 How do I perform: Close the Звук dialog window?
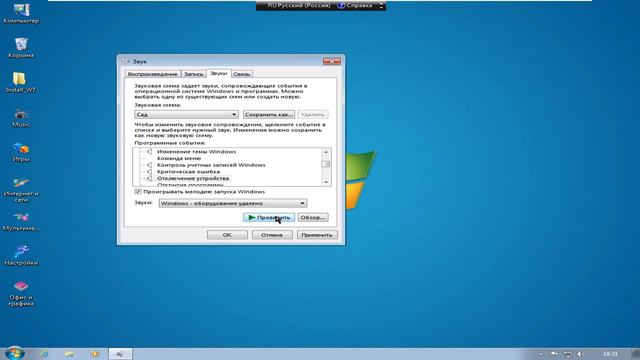tap(331, 61)
